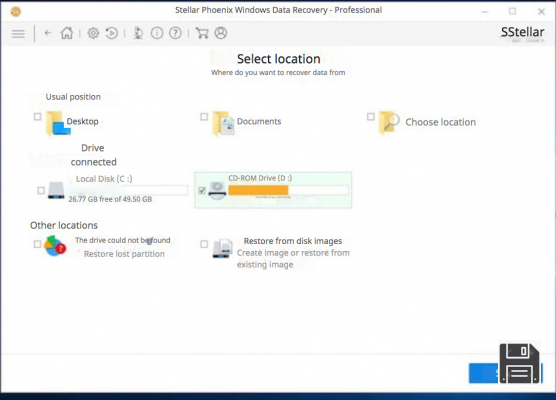Click the Local Disk (C:) drive icon
The image size is (556, 400).
[x=56, y=190]
